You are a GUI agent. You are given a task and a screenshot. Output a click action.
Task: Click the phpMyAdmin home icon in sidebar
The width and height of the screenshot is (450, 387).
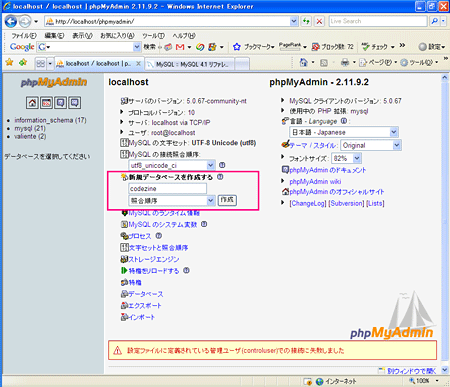click(32, 103)
